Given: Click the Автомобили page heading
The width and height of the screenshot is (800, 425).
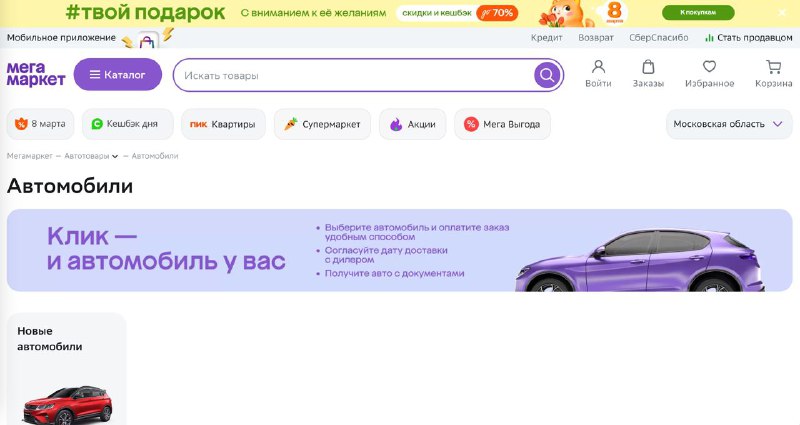Looking at the screenshot, I should tap(70, 186).
